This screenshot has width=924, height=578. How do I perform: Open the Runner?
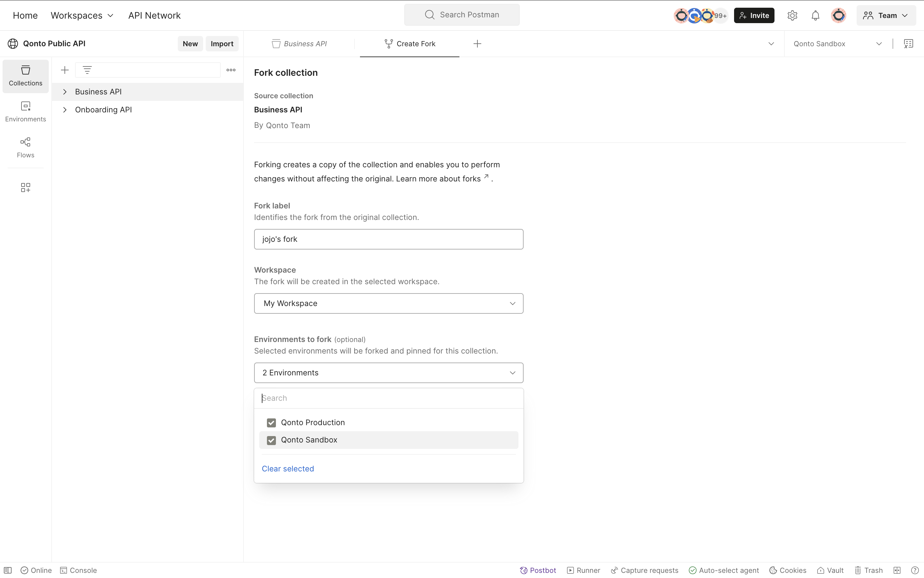583,570
